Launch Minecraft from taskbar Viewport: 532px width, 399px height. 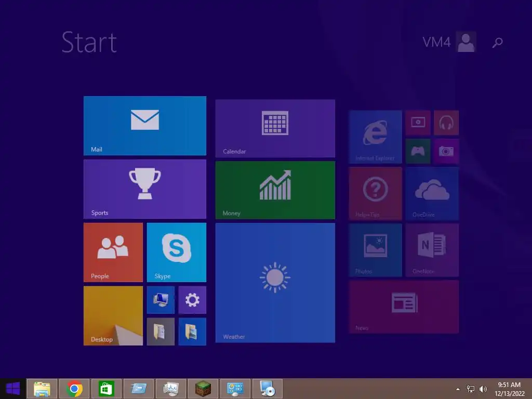click(x=203, y=389)
